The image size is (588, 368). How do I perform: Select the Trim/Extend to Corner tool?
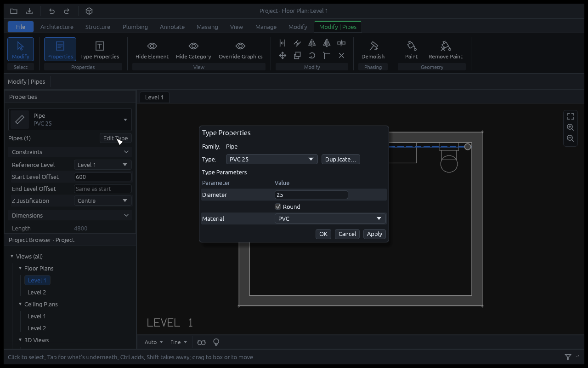click(x=327, y=55)
